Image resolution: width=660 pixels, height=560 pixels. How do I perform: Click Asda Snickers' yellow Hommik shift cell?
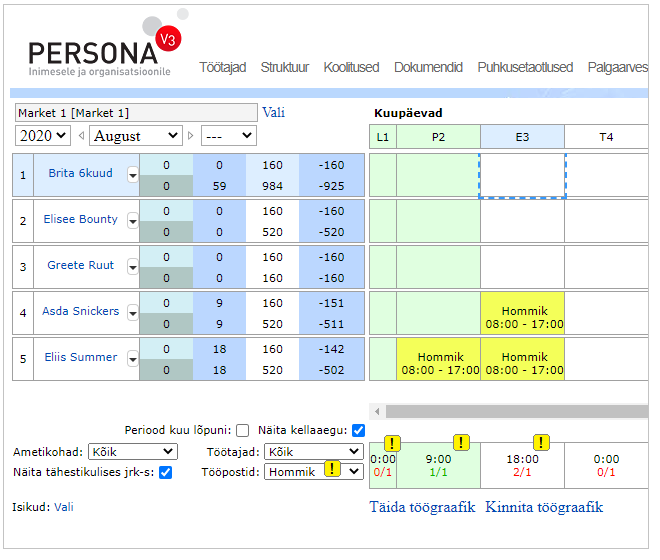tap(523, 317)
